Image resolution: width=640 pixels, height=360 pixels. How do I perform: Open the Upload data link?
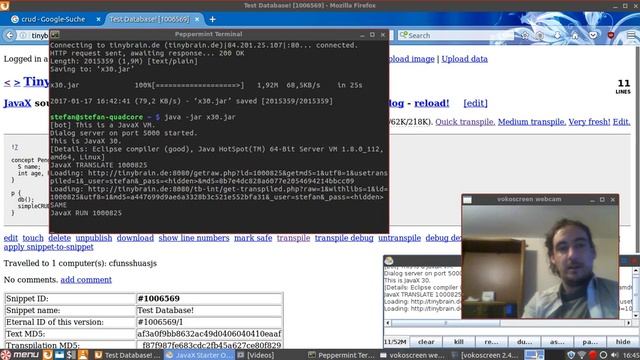464,59
